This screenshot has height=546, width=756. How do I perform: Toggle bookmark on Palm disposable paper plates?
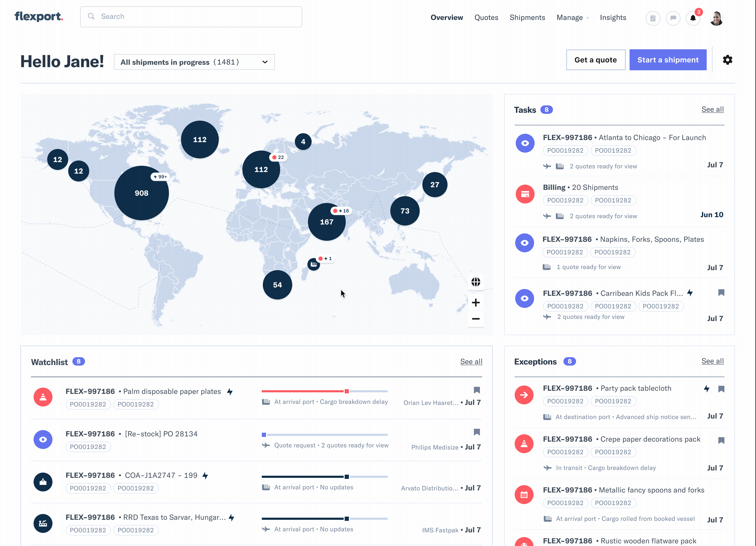pyautogui.click(x=477, y=390)
